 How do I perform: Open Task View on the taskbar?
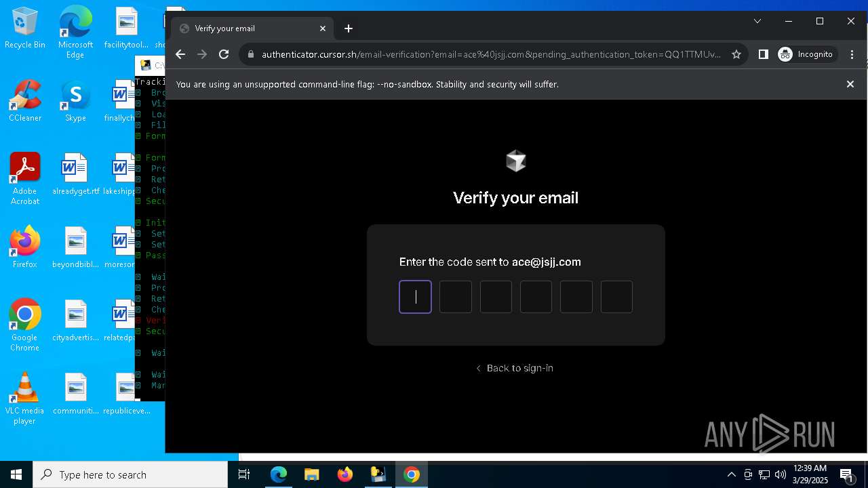click(244, 474)
